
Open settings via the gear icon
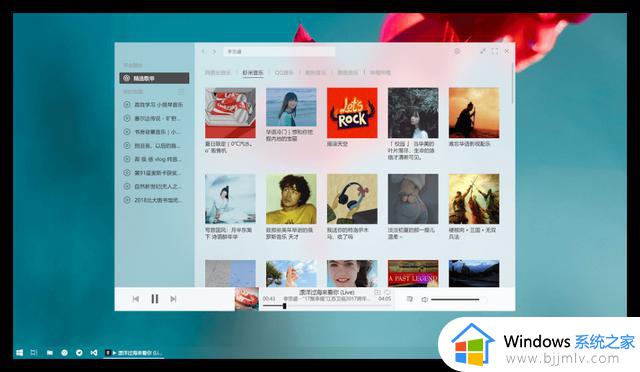tap(457, 51)
